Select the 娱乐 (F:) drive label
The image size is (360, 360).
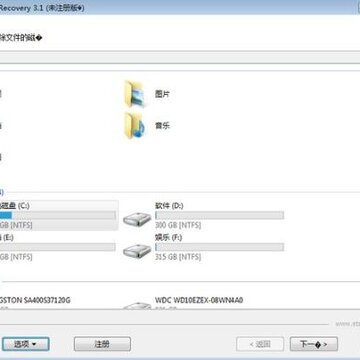(169, 237)
